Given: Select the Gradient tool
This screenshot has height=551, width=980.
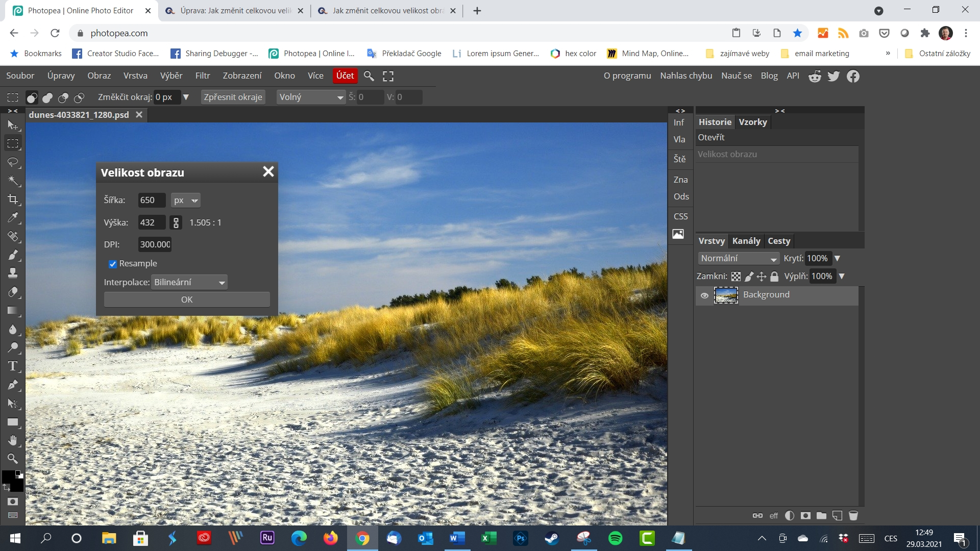Looking at the screenshot, I should pos(13,310).
